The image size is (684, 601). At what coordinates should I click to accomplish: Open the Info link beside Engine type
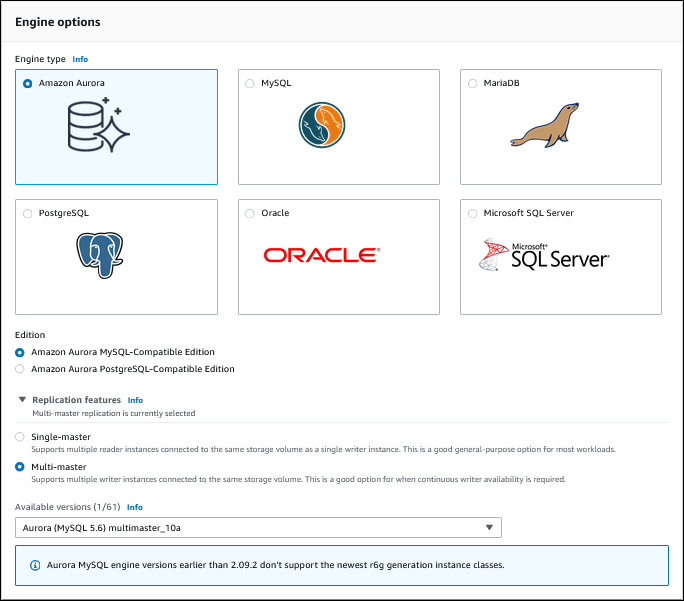click(80, 59)
